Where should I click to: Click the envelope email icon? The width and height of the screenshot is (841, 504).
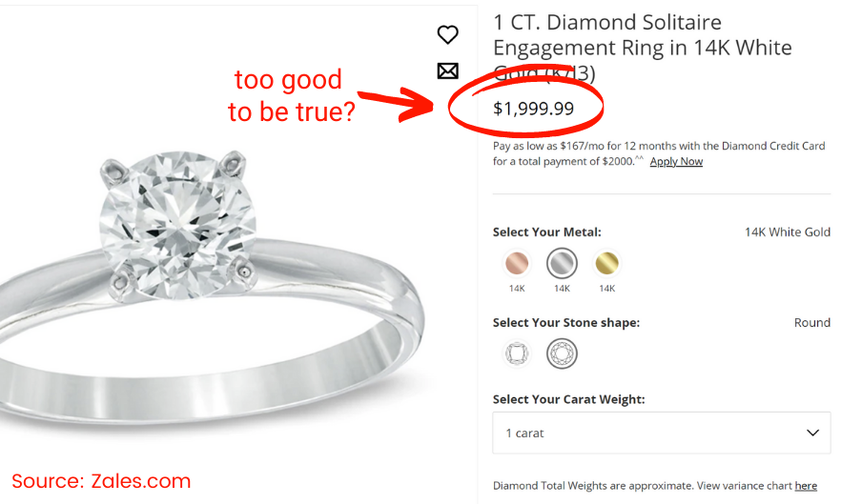pyautogui.click(x=447, y=71)
